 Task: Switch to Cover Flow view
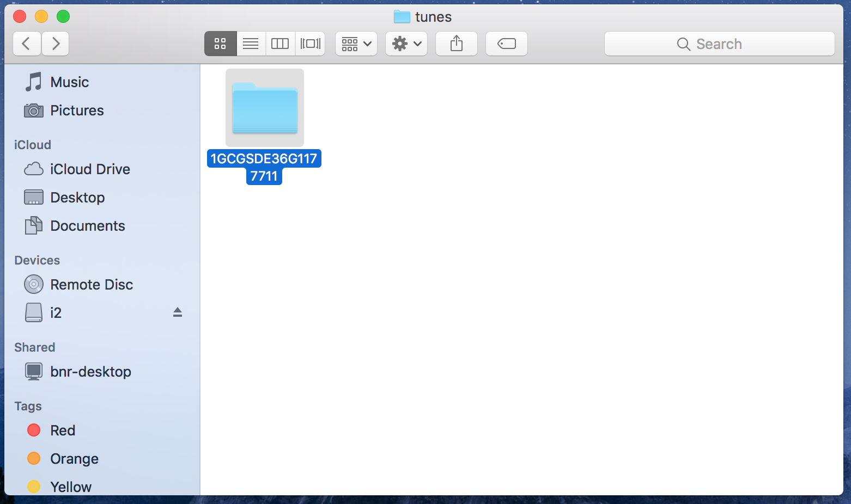311,44
